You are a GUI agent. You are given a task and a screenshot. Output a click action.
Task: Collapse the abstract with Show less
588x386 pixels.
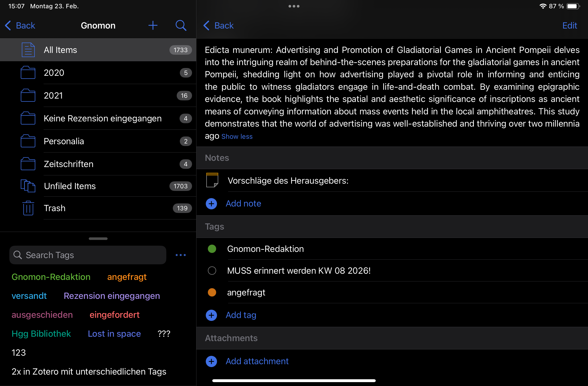(237, 136)
